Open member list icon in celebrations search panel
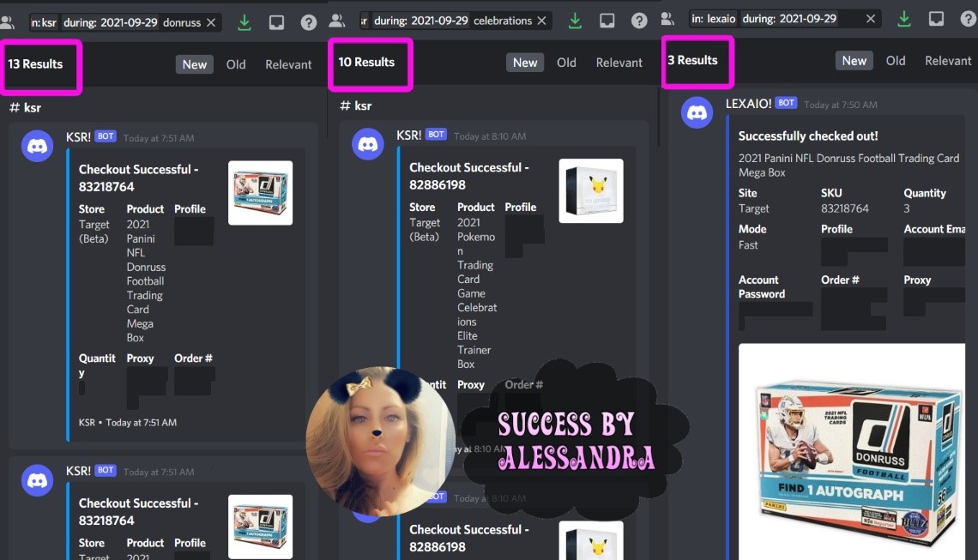Screen dimensions: 978x560 tap(337, 21)
